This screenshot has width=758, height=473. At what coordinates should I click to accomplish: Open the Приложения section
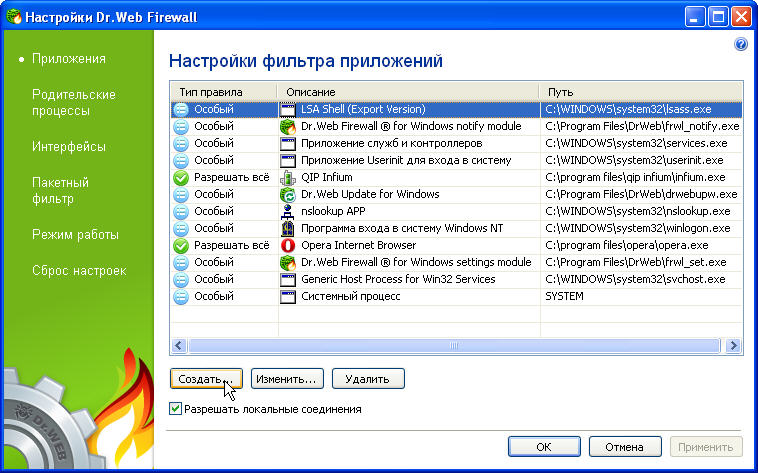pos(69,59)
